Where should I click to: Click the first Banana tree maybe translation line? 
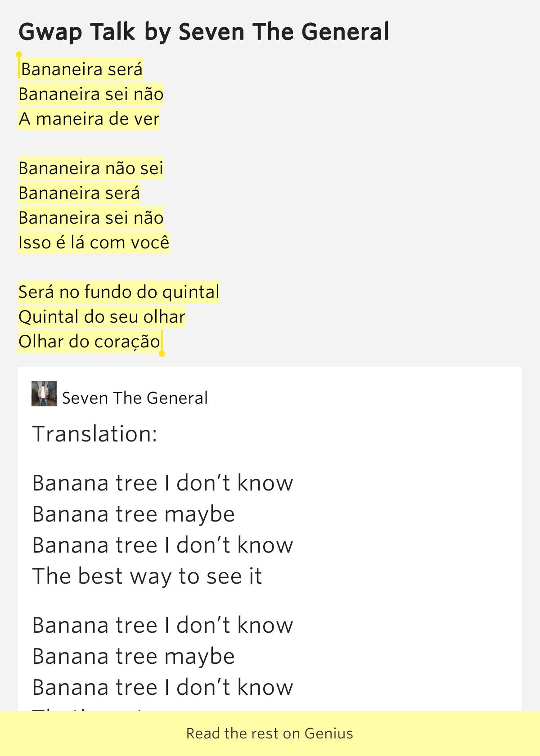pos(134,514)
